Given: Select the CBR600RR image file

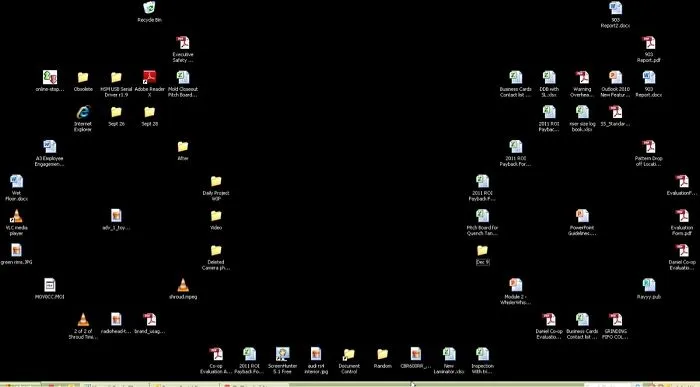Looking at the screenshot, I should click(x=416, y=354).
